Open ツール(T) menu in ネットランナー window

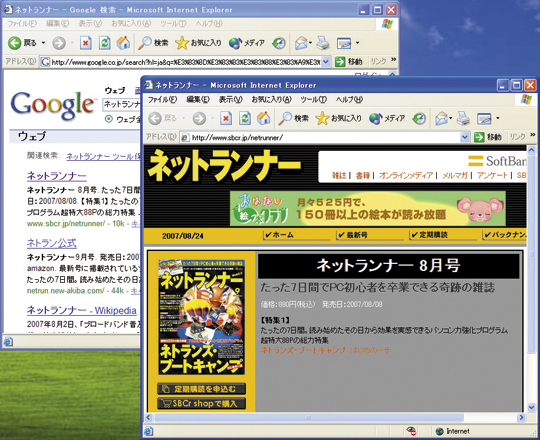[x=313, y=99]
